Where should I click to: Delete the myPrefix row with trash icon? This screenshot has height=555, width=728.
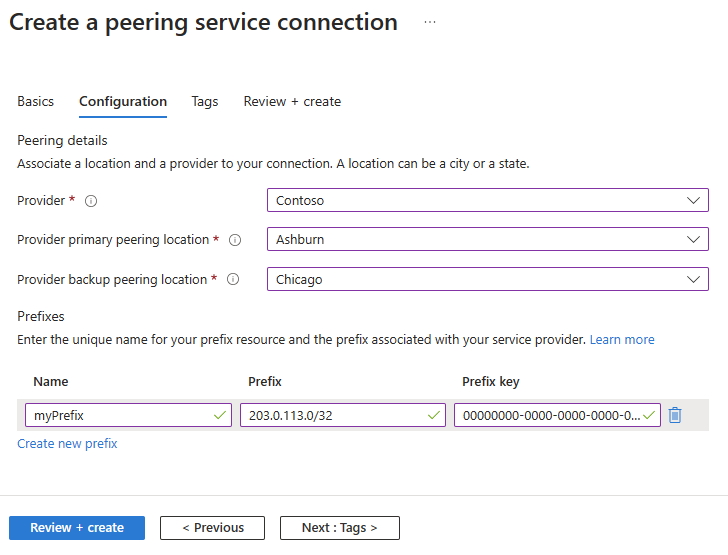pyautogui.click(x=675, y=415)
